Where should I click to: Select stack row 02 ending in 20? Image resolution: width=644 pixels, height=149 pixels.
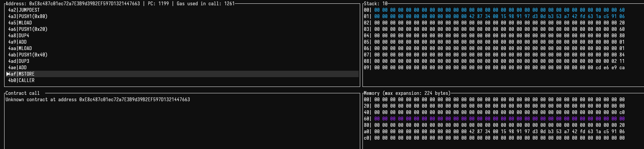tap(494, 23)
